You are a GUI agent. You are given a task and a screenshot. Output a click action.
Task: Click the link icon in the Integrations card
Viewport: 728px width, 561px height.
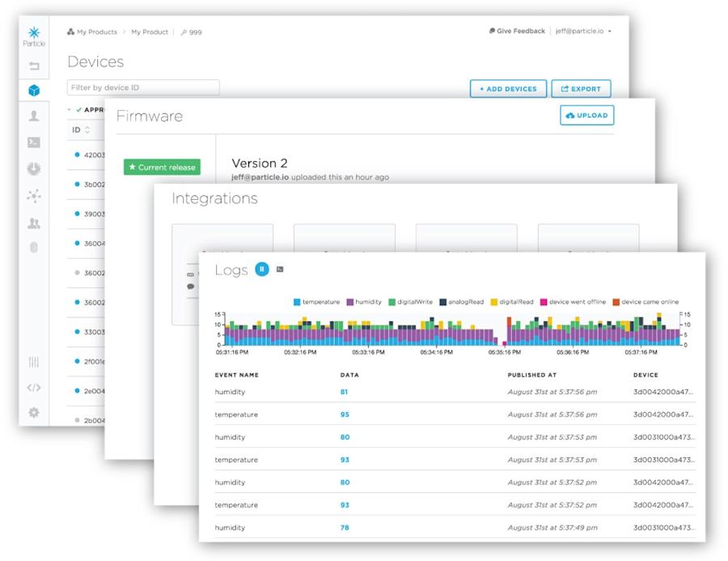(x=190, y=274)
